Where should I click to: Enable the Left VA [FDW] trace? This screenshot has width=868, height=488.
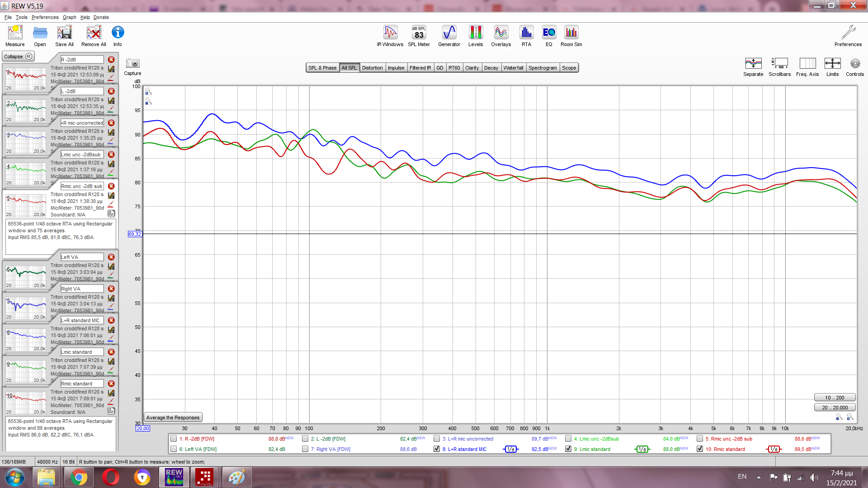coord(174,449)
